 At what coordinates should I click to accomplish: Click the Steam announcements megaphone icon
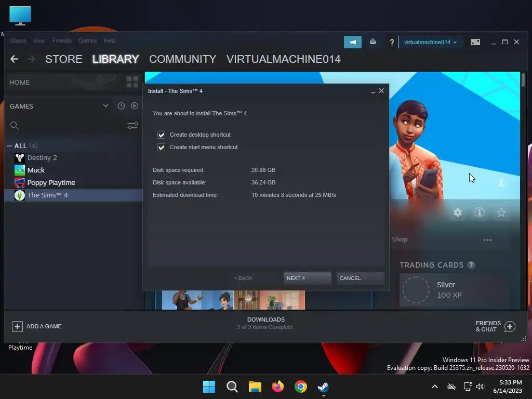click(x=353, y=42)
